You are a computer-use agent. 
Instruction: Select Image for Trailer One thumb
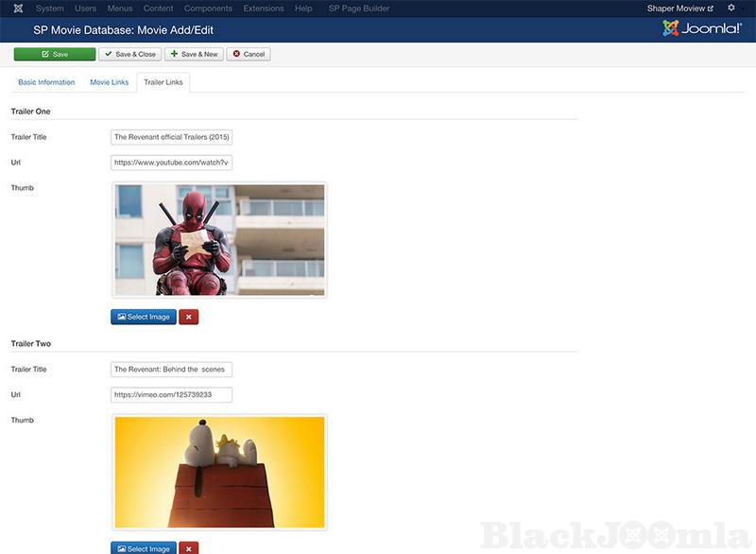[144, 317]
